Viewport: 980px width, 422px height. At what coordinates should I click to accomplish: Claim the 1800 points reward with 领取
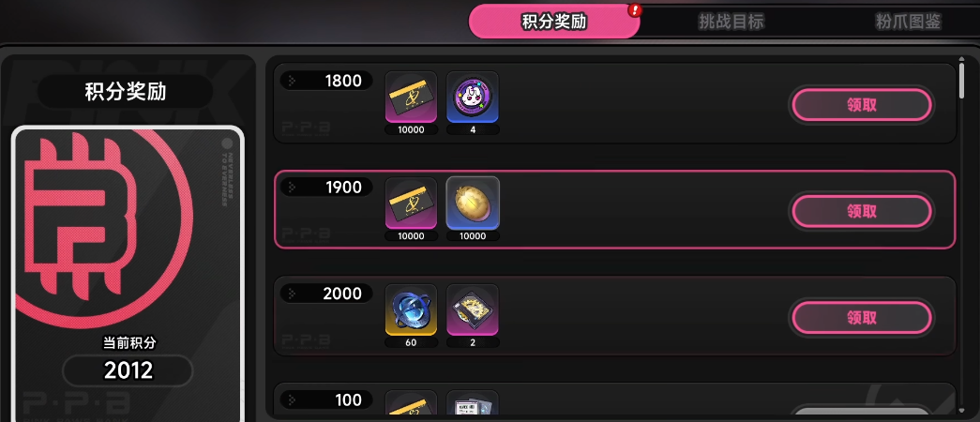tap(862, 105)
